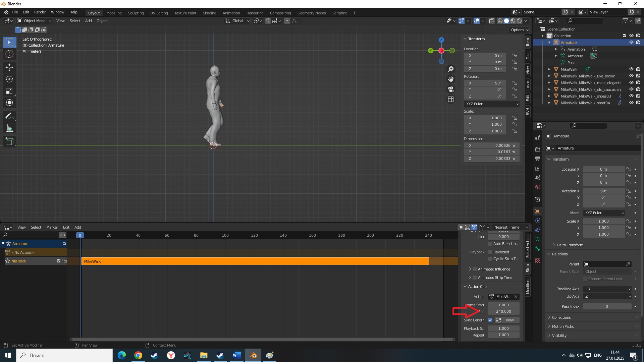This screenshot has width=644, height=362.
Task: Click the Add Cube tool icon
Action: pos(9,141)
